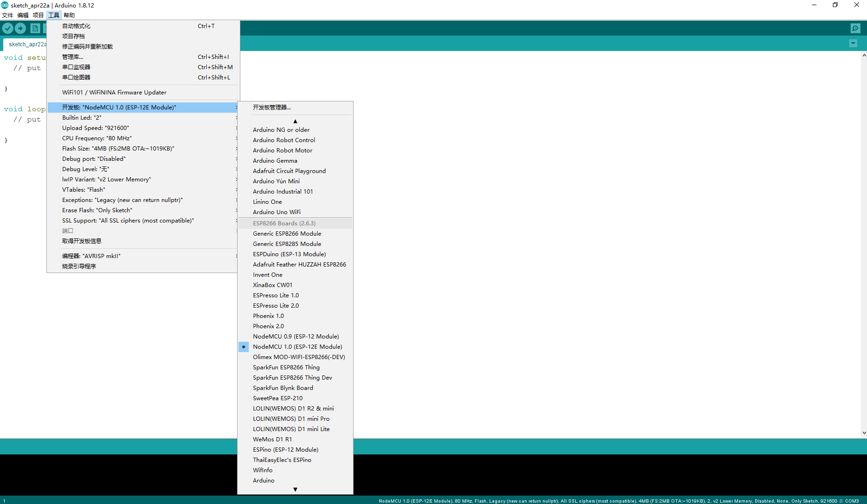
Task: Close the 工具 menu in menu bar
Action: tap(54, 15)
